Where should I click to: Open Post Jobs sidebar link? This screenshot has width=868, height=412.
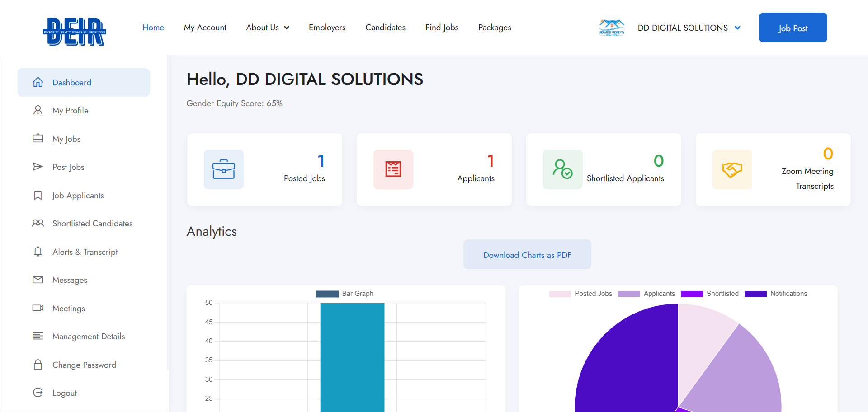68,167
